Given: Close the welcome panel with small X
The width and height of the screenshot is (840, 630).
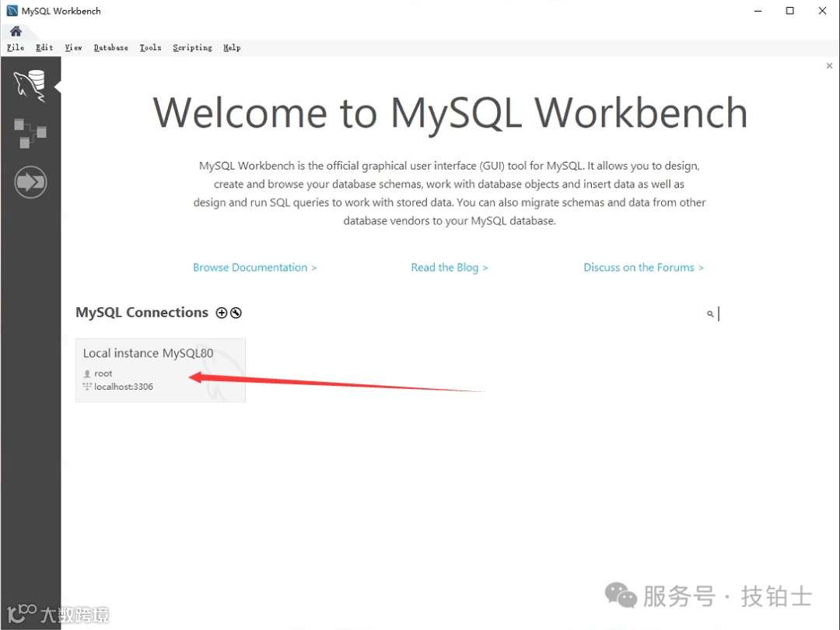Looking at the screenshot, I should click(x=829, y=65).
